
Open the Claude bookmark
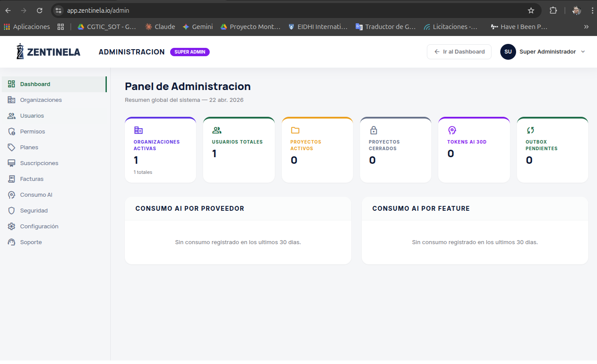tap(160, 27)
